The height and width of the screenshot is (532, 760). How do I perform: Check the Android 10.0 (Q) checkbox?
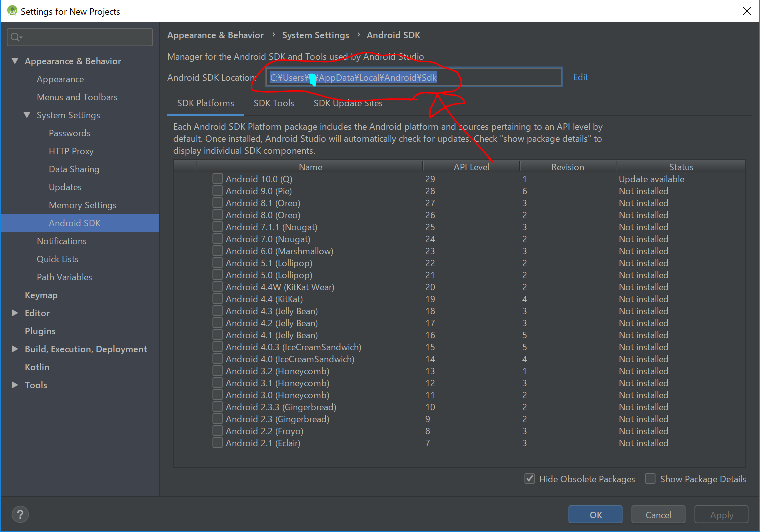(218, 179)
